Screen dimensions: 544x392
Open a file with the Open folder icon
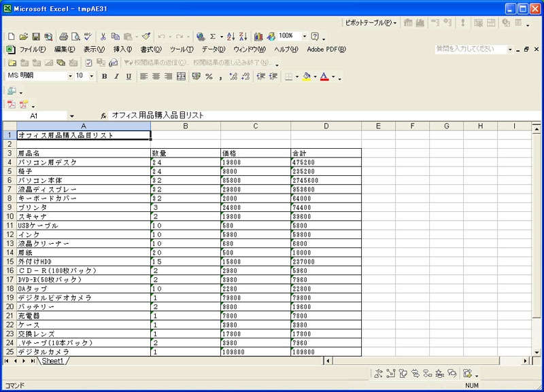click(23, 37)
